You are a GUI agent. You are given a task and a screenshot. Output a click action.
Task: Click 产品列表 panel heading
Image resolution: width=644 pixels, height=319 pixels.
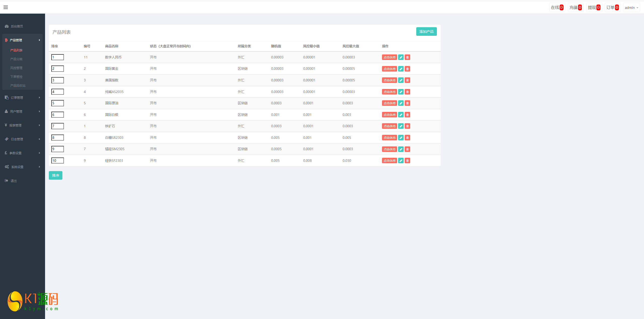tap(62, 32)
